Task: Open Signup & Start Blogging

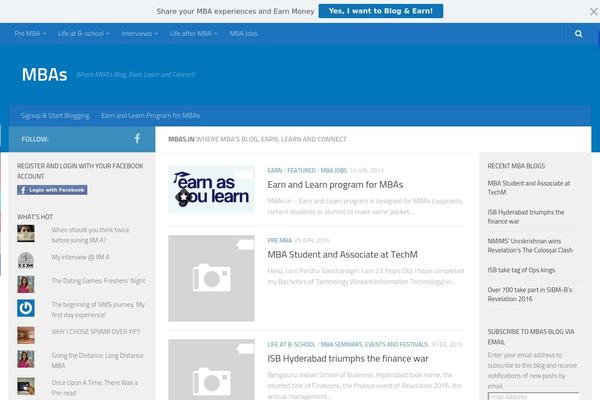Action: click(55, 116)
